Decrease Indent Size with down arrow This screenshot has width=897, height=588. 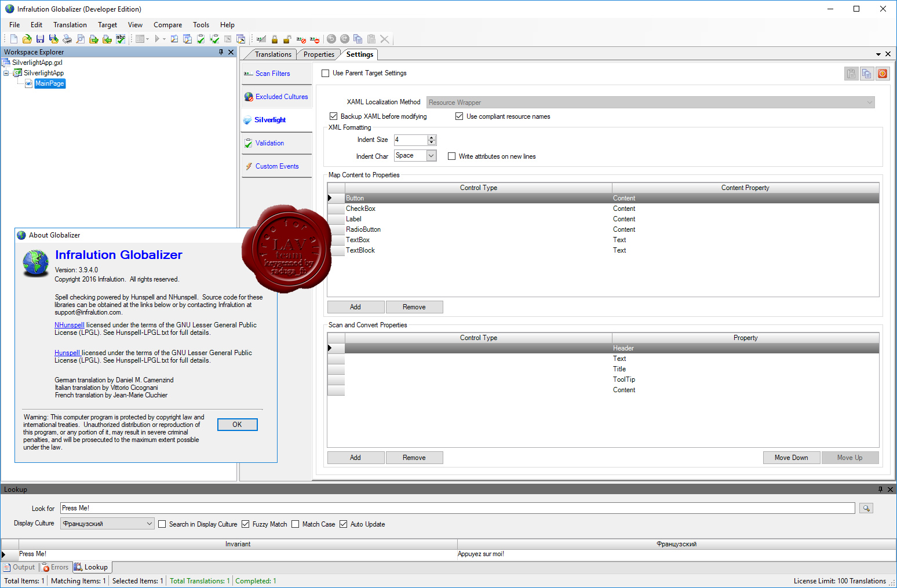tap(431, 143)
